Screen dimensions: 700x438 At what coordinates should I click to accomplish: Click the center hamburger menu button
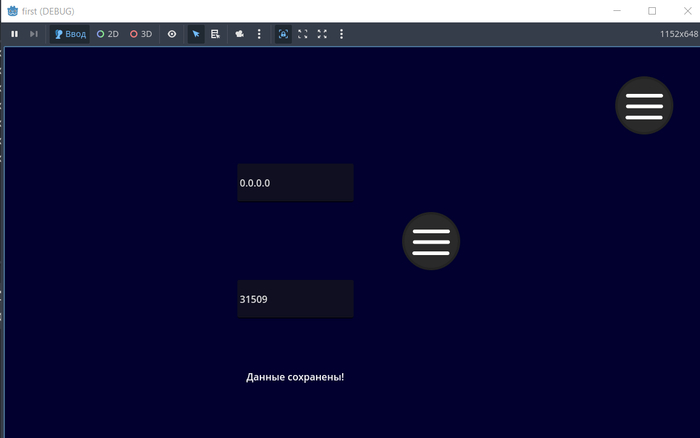click(431, 241)
